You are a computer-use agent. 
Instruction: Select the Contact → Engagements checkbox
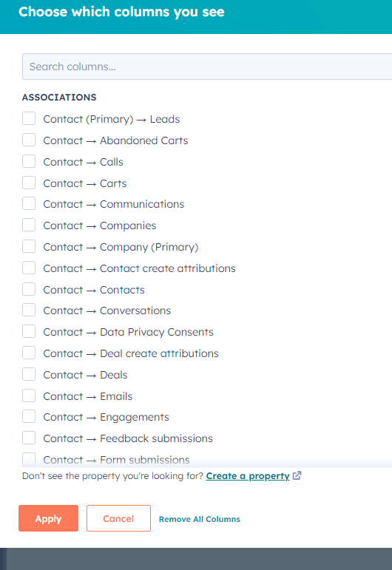[29, 416]
